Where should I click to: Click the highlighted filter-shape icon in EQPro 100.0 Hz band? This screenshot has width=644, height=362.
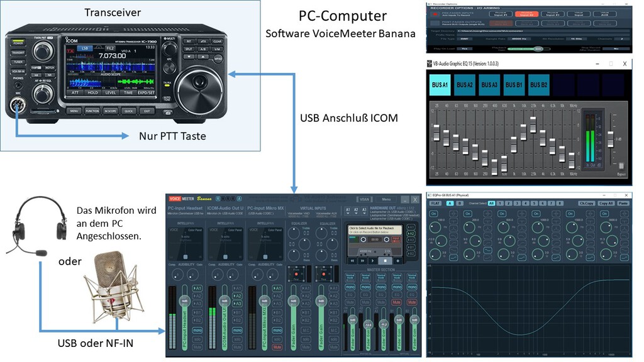tap(453, 258)
